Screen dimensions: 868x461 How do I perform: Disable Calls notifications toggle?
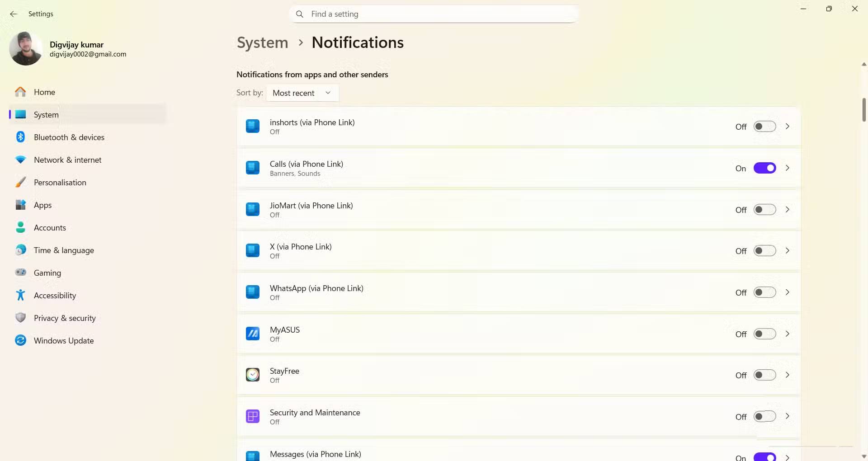pyautogui.click(x=764, y=168)
